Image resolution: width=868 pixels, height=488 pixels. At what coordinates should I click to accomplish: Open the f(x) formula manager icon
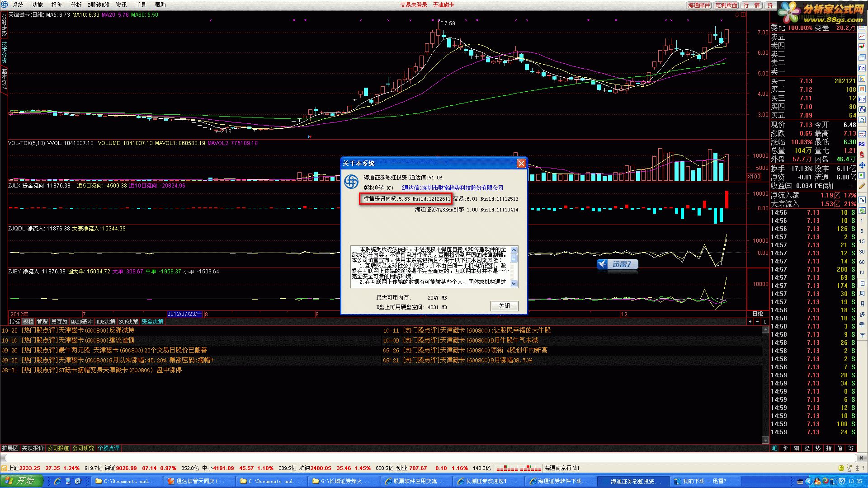[862, 109]
